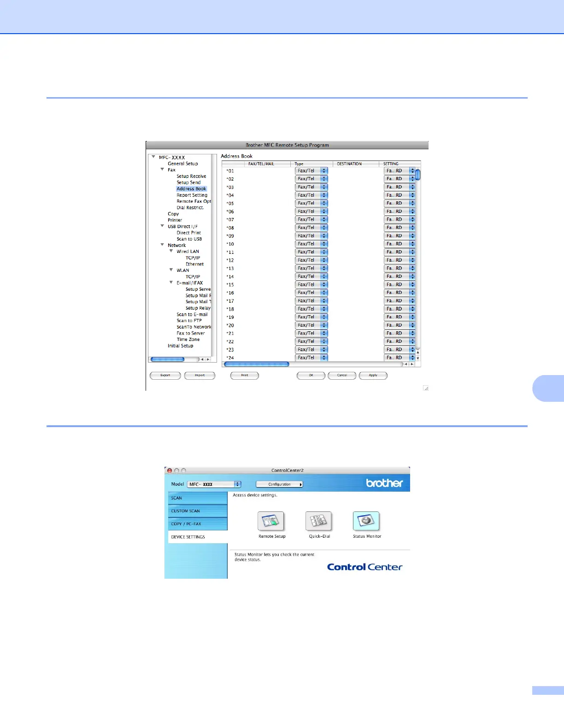Select Direct Print in the tree
Screen dimensions: 564x728
coord(188,233)
